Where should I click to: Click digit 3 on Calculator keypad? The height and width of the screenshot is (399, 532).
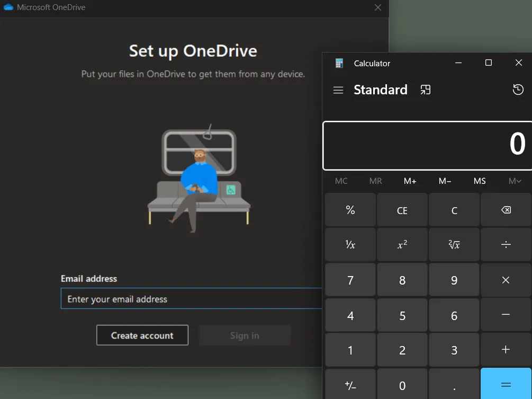(454, 350)
